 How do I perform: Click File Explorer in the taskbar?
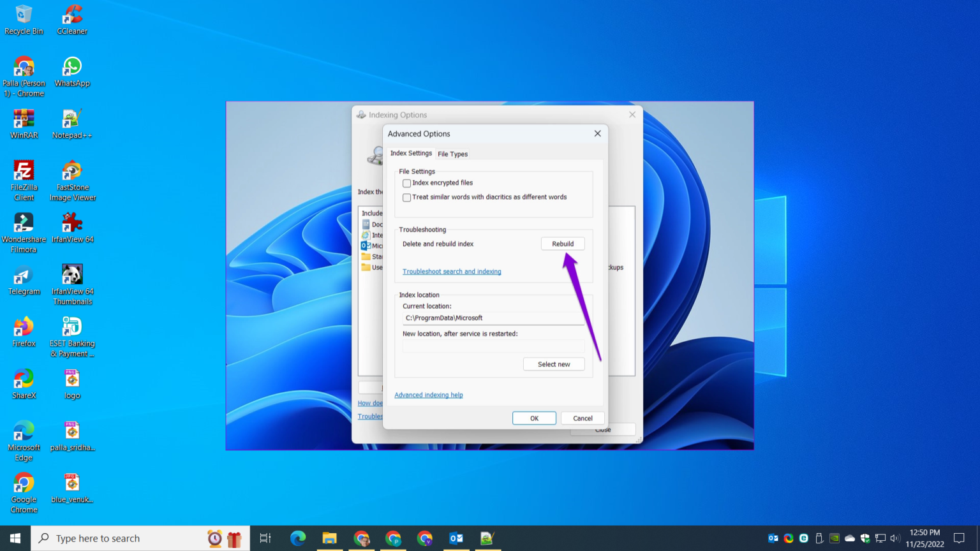pyautogui.click(x=329, y=538)
